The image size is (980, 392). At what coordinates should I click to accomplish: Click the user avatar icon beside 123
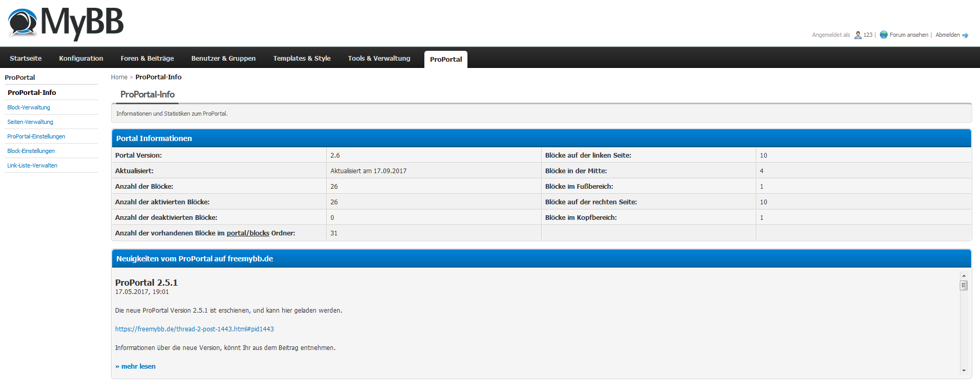858,35
